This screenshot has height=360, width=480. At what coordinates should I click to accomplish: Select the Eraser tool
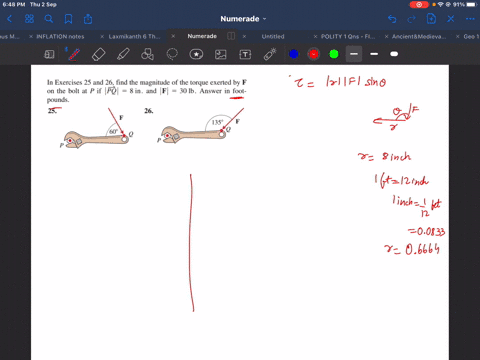tap(99, 54)
